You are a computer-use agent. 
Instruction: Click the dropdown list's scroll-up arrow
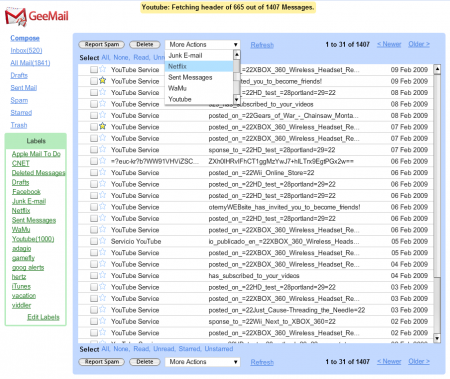click(x=237, y=55)
